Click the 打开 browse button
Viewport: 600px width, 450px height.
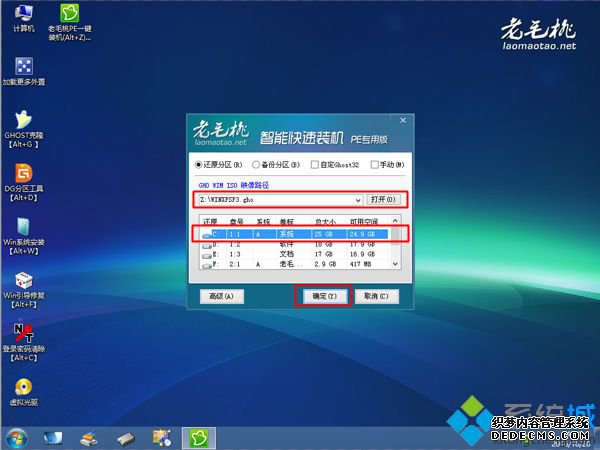(x=383, y=200)
